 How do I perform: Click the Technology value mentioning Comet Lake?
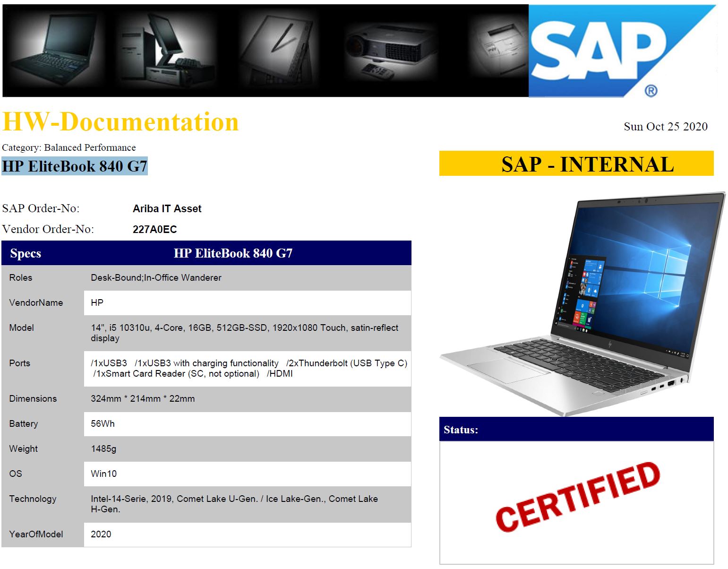coord(234,504)
